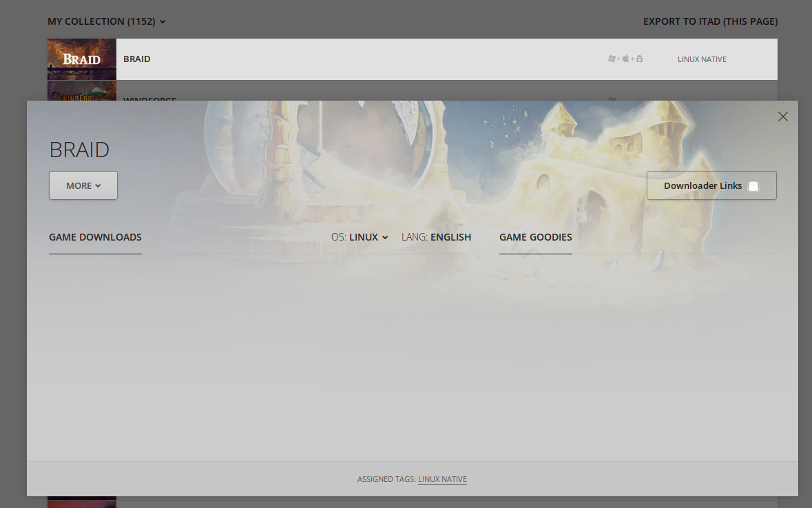This screenshot has width=812, height=508.
Task: Click the Braid game thumbnail
Action: coord(82,59)
